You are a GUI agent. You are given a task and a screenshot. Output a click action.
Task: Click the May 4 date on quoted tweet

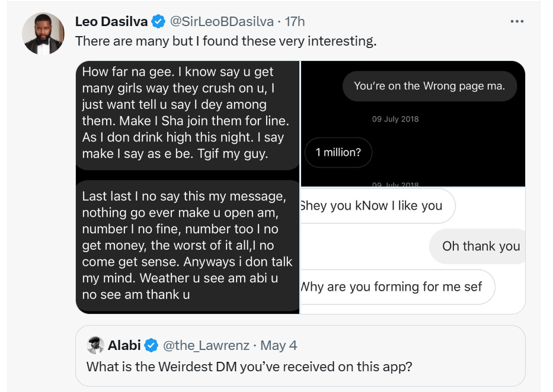(279, 345)
